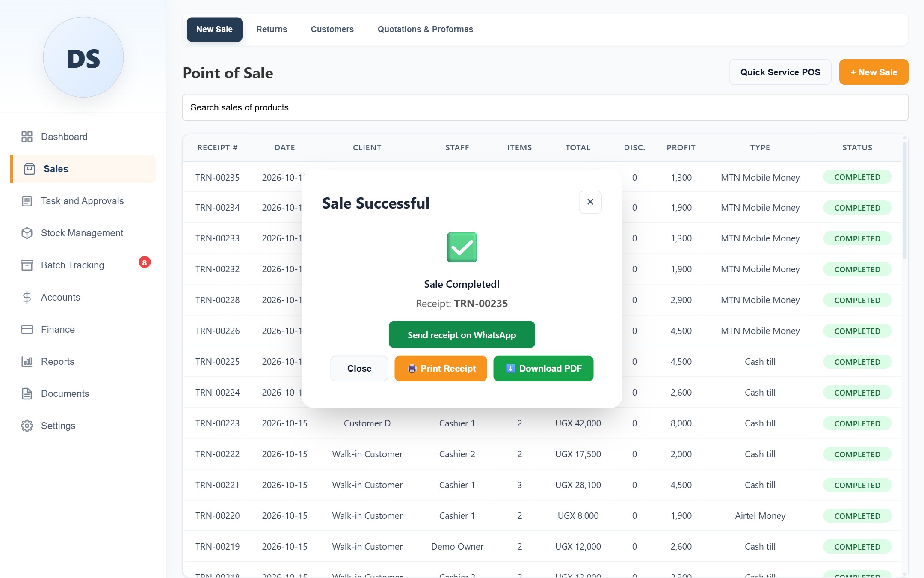Click the STATUS column header
Image resolution: width=924 pixels, height=578 pixels.
click(857, 147)
